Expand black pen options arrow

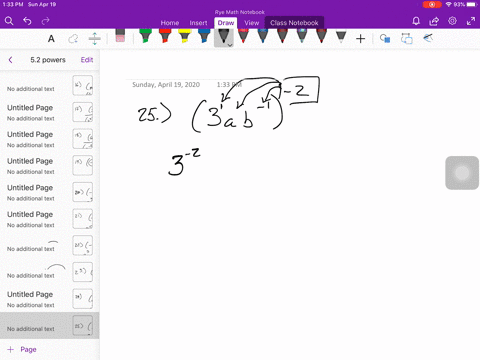point(230,45)
